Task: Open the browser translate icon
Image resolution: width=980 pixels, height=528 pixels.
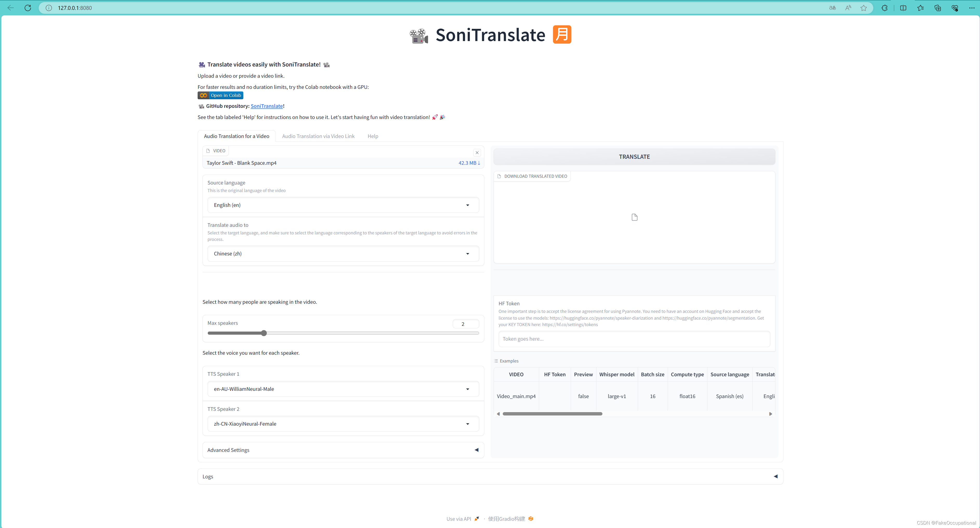Action: coord(833,8)
